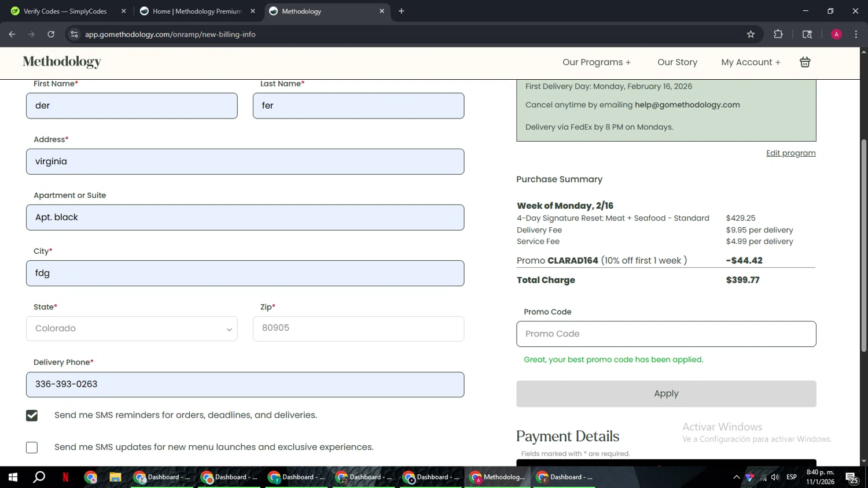Click the Promo Code input box
This screenshot has height=488, width=868.
point(666,334)
